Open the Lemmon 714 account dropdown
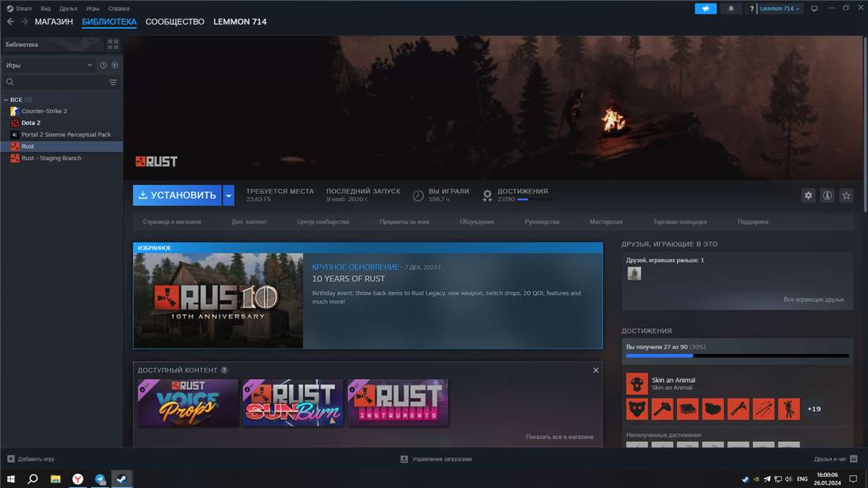This screenshot has height=488, width=868. pos(775,8)
